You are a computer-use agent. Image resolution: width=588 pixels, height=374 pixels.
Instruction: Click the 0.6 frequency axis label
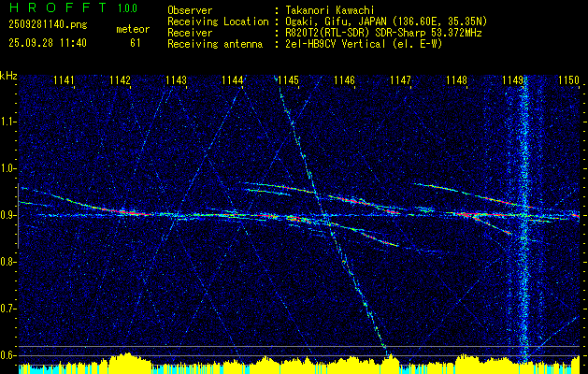(7, 355)
